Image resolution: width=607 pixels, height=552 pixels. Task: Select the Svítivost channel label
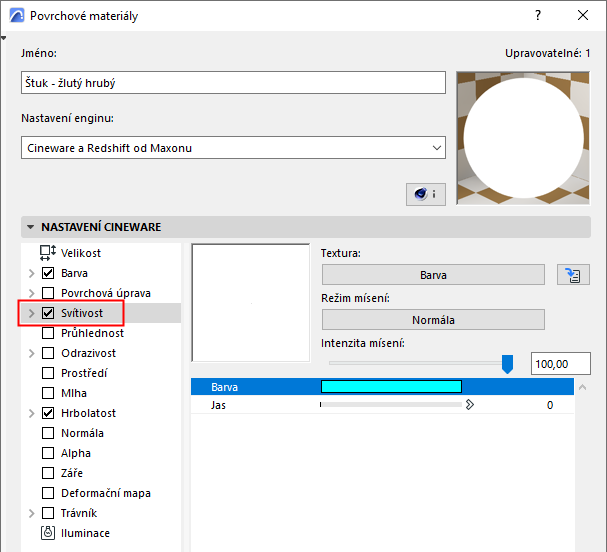82,313
